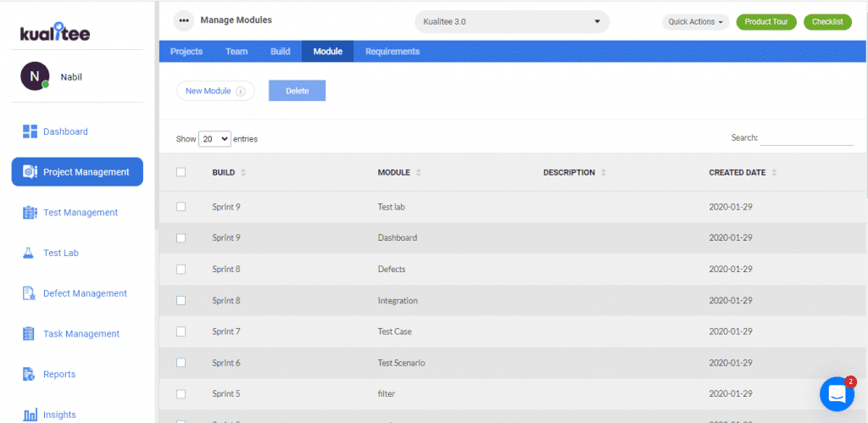This screenshot has width=868, height=423.
Task: Open the chat support bubble
Action: coord(837,393)
